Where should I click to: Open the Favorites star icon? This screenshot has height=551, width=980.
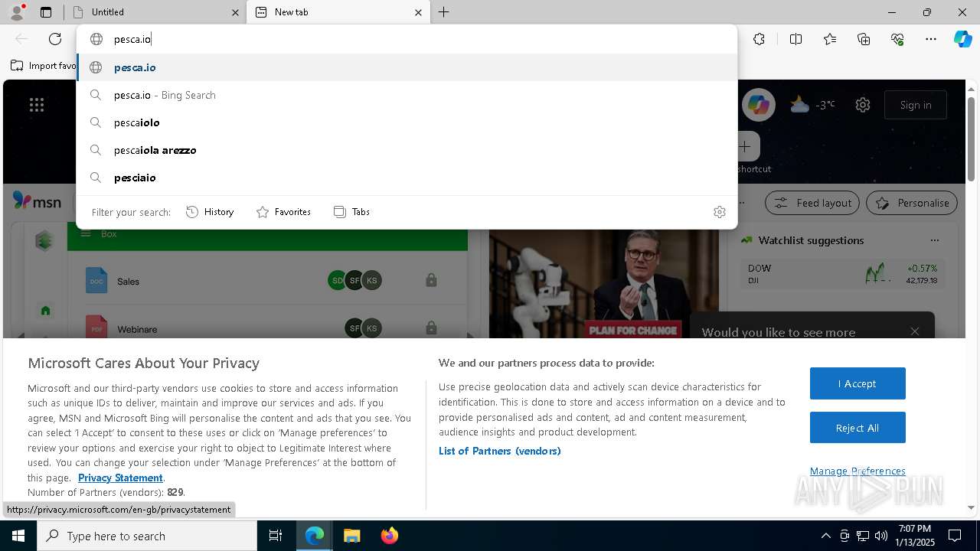(x=830, y=39)
